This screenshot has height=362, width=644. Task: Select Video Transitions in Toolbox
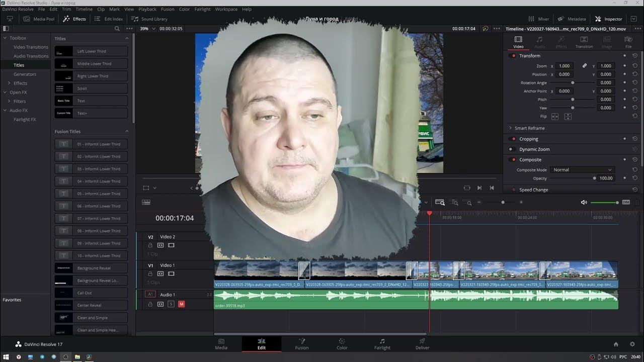tap(31, 47)
